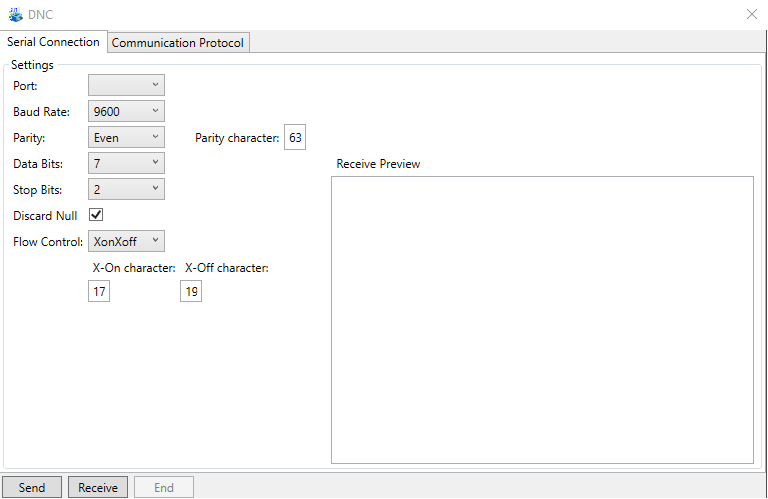The height and width of the screenshot is (499, 768).
Task: Click the X-On character label
Action: point(134,268)
